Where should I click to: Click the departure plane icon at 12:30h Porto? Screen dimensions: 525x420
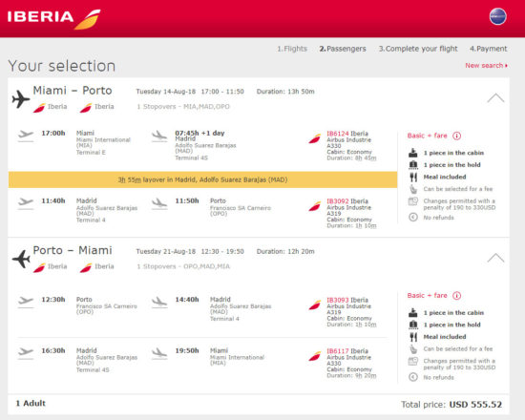click(26, 302)
